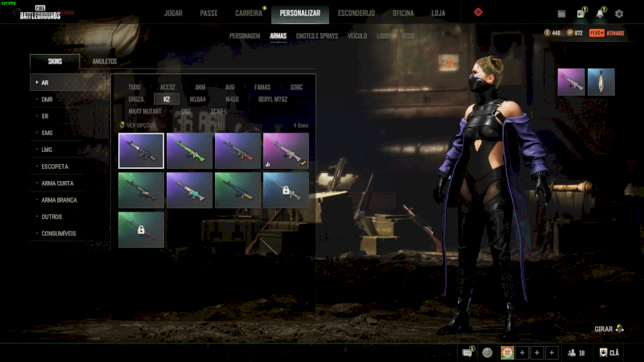The image size is (644, 362).
Task: Click the PLUS ATIVADO badge
Action: [x=607, y=33]
